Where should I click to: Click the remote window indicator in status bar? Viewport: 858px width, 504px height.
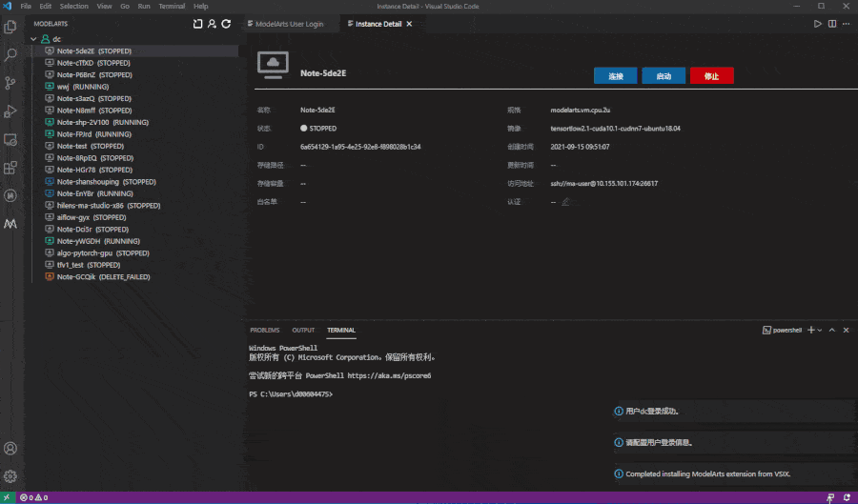point(7,497)
